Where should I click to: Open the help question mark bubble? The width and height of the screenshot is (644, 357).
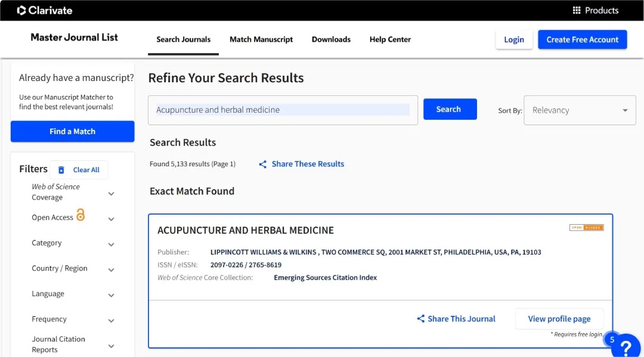click(x=626, y=346)
